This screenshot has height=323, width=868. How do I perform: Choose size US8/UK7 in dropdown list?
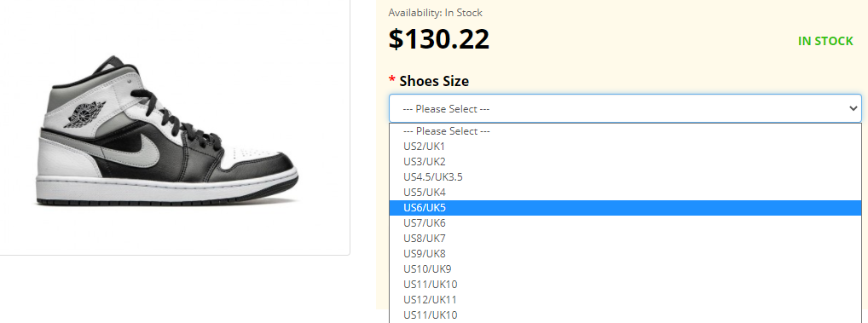coord(625,239)
